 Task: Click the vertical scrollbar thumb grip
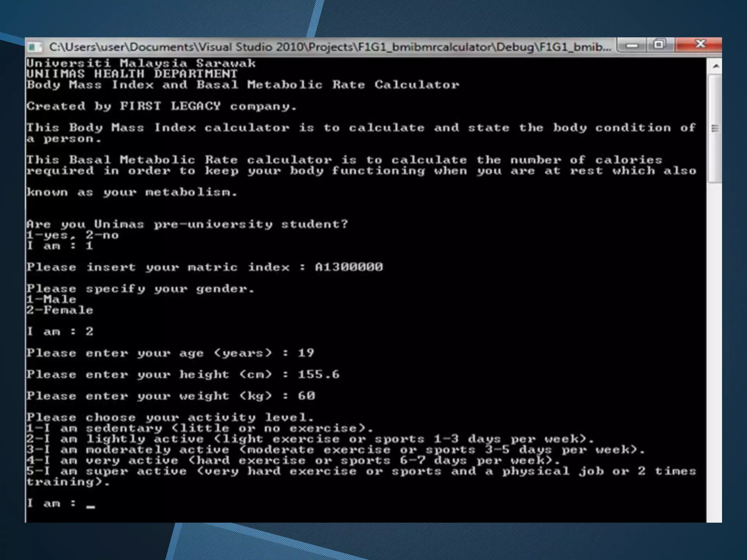(715, 128)
